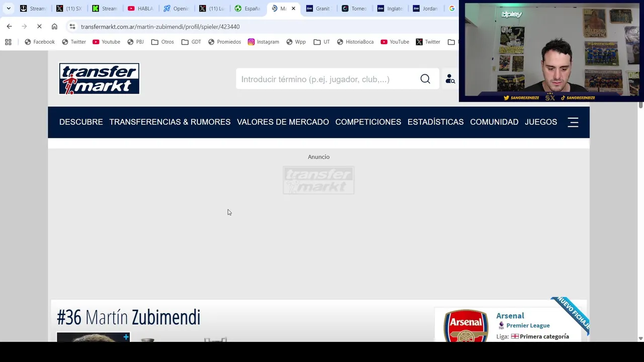Open the COMUNIDAD menu
644x362 pixels.
click(494, 122)
